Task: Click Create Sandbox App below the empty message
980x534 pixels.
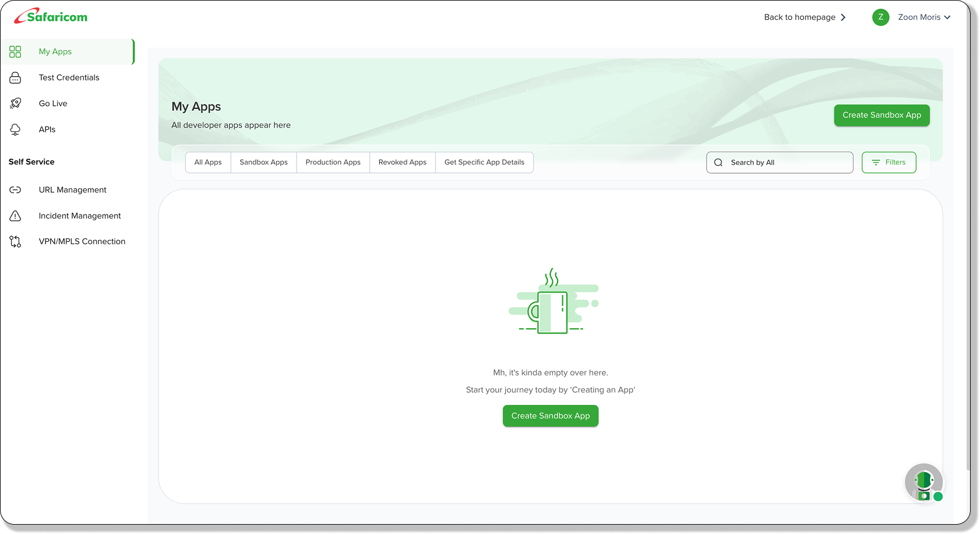Action: click(551, 416)
